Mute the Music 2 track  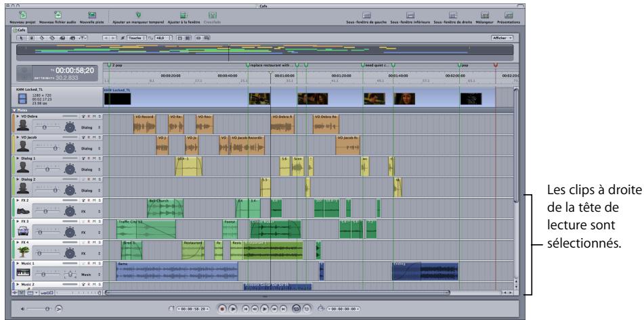coord(94,284)
